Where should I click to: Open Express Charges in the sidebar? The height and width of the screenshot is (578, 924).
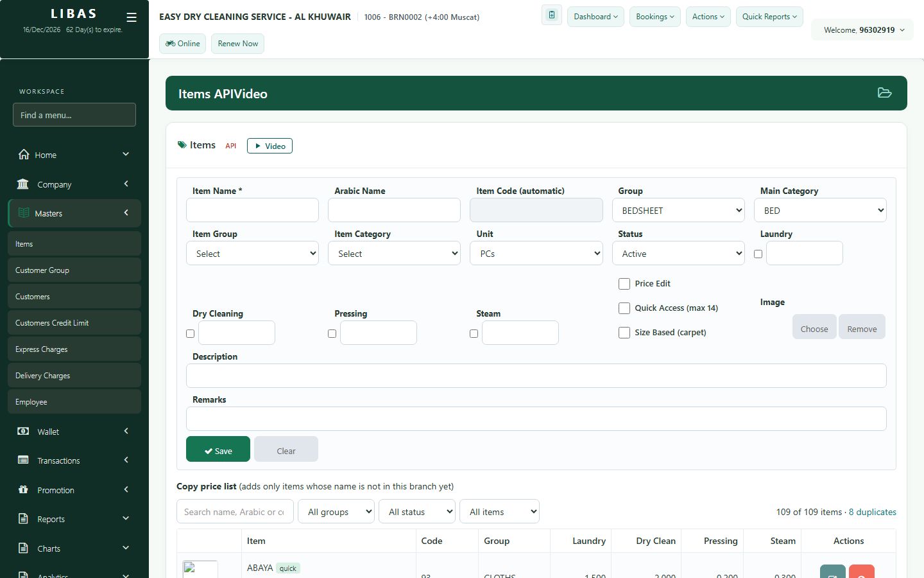click(74, 349)
